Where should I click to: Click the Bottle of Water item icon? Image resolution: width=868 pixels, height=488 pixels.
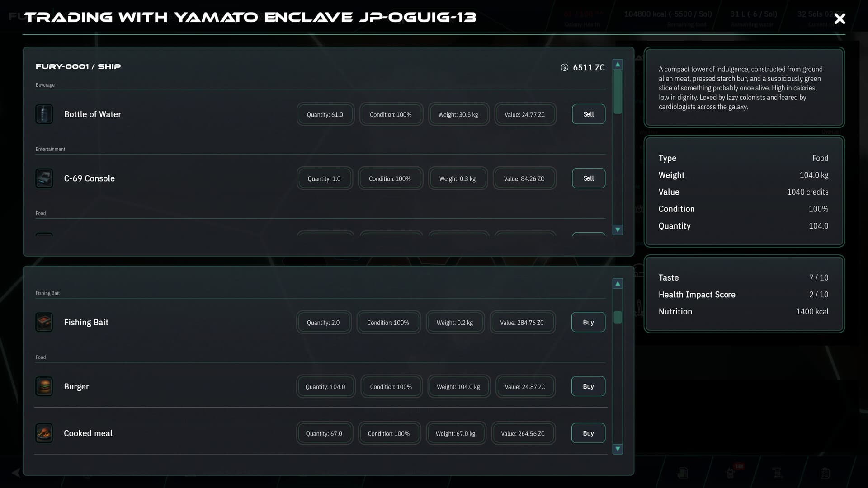click(x=44, y=114)
